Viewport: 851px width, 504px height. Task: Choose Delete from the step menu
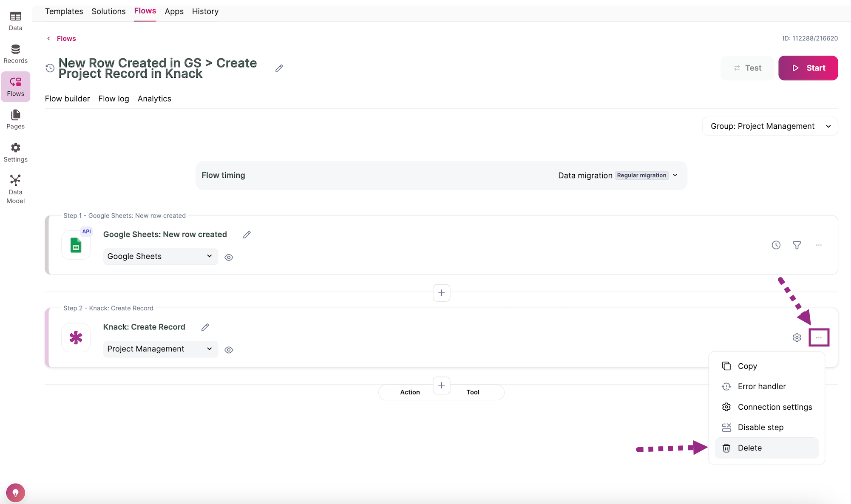749,448
